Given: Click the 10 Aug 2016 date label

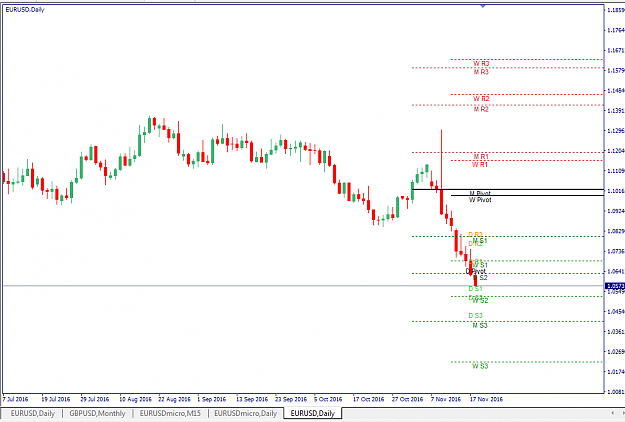Looking at the screenshot, I should (136, 399).
